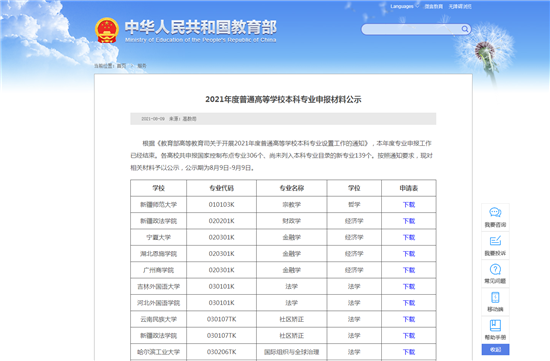Select the 新疆师范大学 school cell
The image size is (550, 361).
tap(159, 205)
